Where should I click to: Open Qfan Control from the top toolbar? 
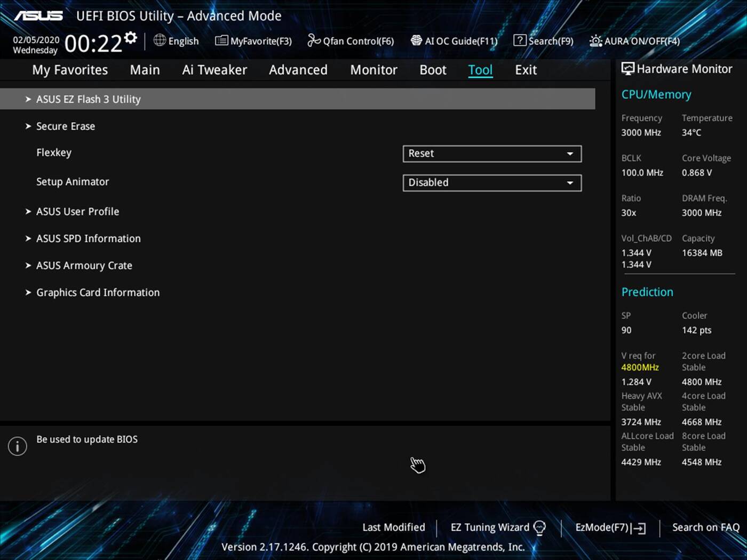[x=351, y=41]
